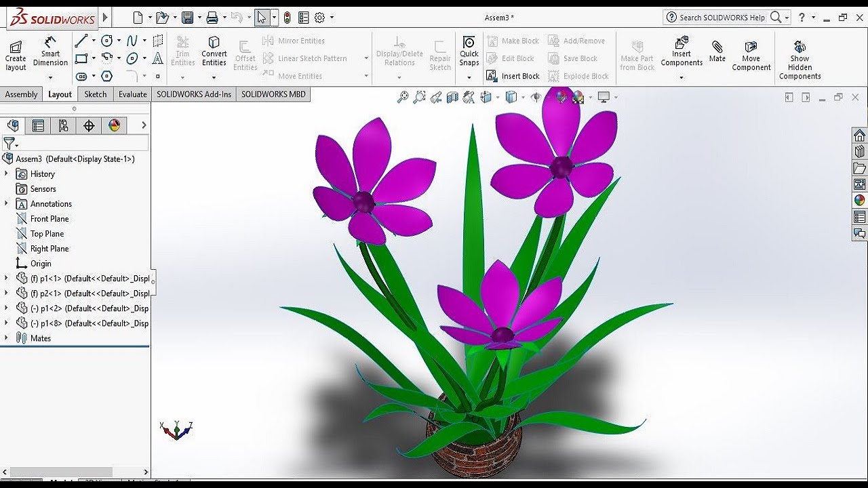This screenshot has height=488, width=868.
Task: Click the Select cursor tool
Action: tap(262, 18)
